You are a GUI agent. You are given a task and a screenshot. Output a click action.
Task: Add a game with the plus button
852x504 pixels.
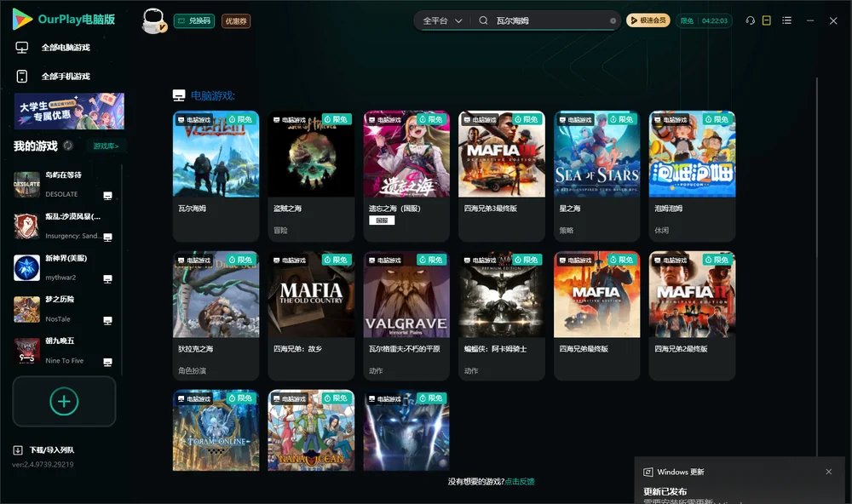click(64, 401)
